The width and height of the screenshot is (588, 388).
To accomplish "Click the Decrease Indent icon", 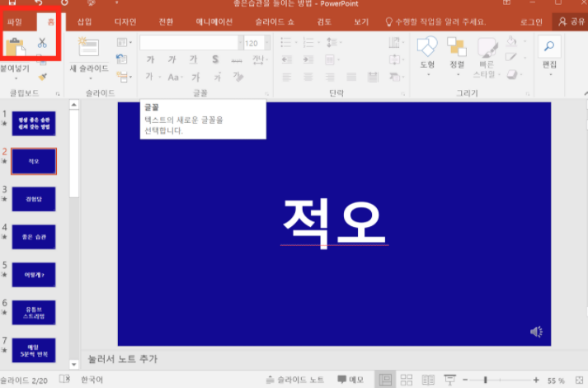I will [287, 59].
